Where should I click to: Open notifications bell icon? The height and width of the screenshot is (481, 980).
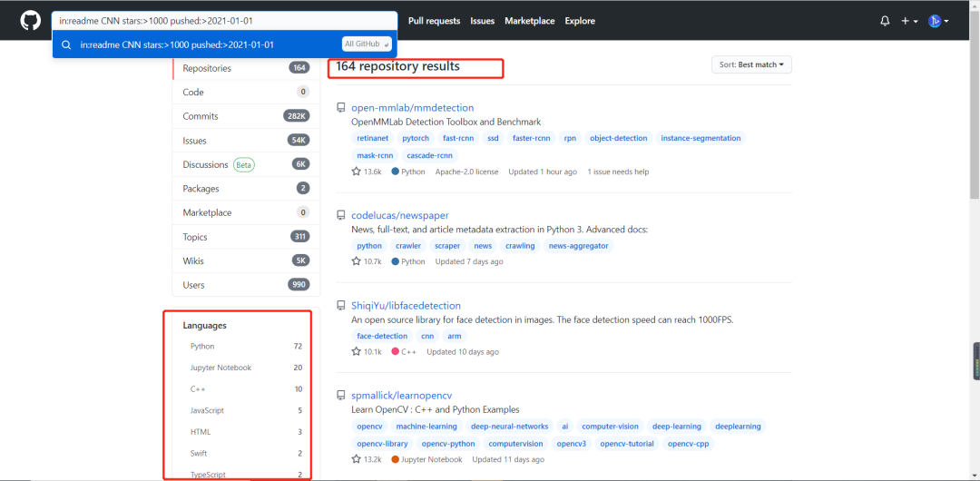[885, 21]
